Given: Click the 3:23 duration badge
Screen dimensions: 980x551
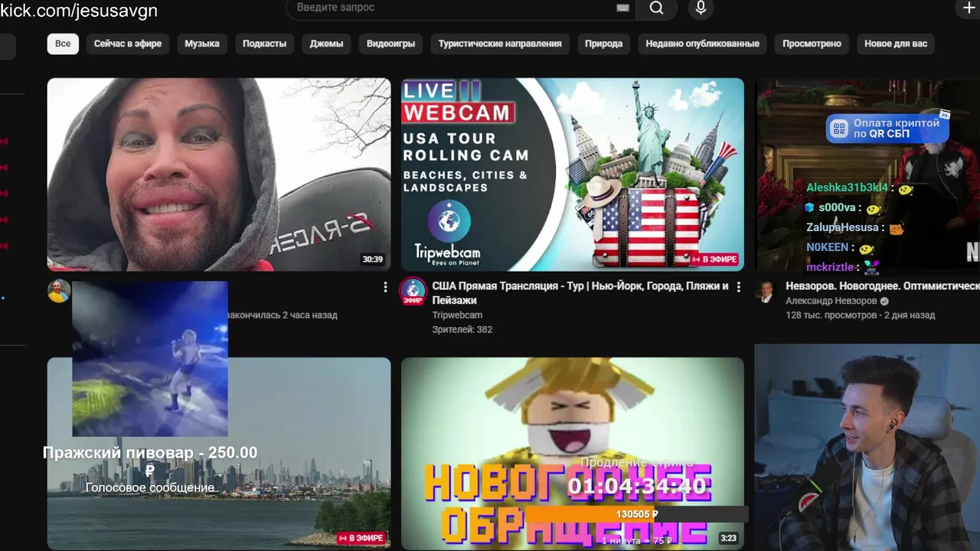Looking at the screenshot, I should pos(728,538).
